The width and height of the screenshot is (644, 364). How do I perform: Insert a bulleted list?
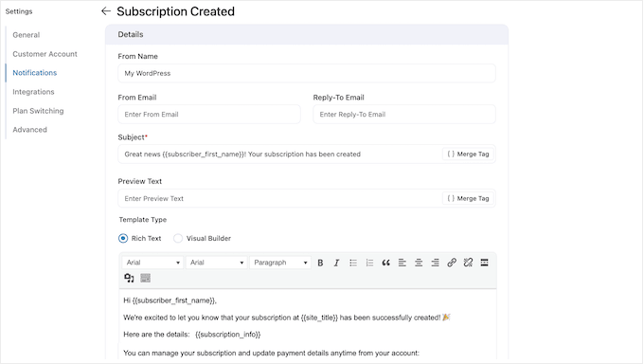coord(353,263)
